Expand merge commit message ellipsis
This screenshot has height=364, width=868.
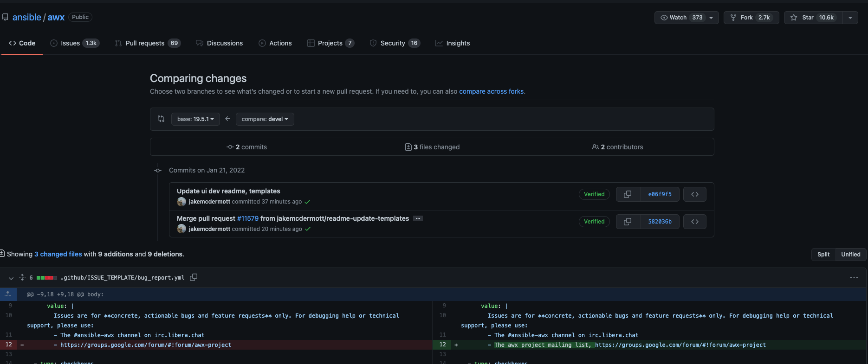coord(418,218)
